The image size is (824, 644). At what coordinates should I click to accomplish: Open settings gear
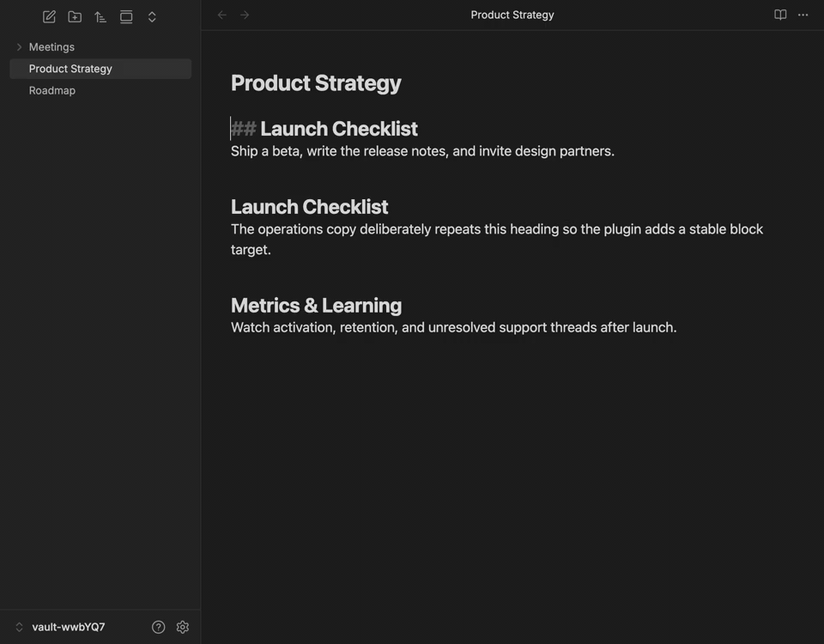182,627
